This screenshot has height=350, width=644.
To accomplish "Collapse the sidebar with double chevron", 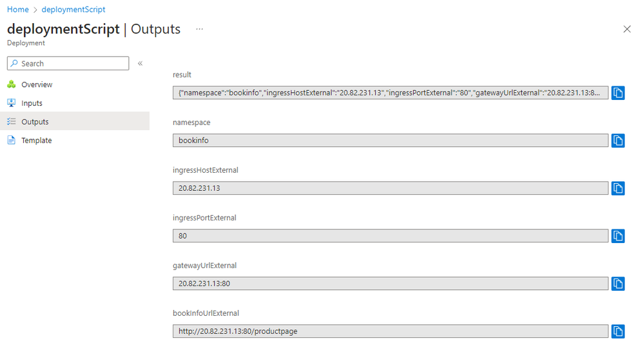I will pyautogui.click(x=140, y=63).
